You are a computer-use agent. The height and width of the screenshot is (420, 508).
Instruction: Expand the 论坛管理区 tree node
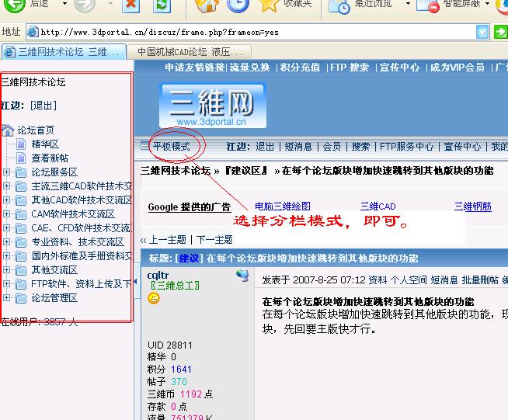[6, 297]
